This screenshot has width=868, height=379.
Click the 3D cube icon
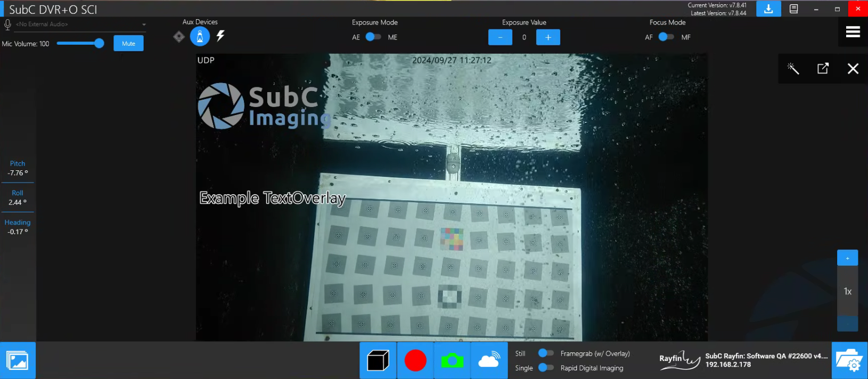[x=378, y=360]
